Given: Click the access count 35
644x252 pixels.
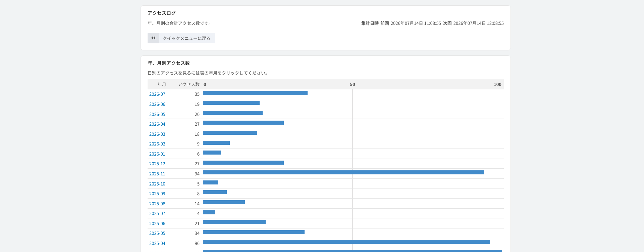Looking at the screenshot, I should click(x=197, y=94).
